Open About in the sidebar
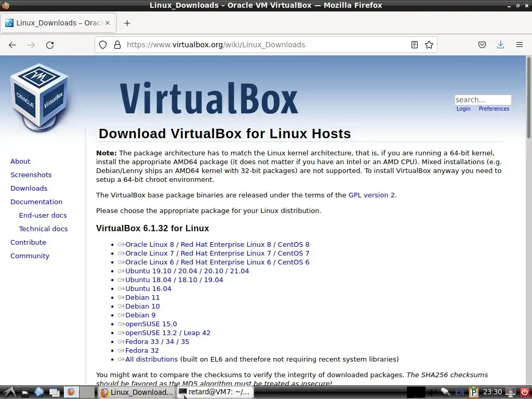This screenshot has width=532, height=399. pos(20,161)
